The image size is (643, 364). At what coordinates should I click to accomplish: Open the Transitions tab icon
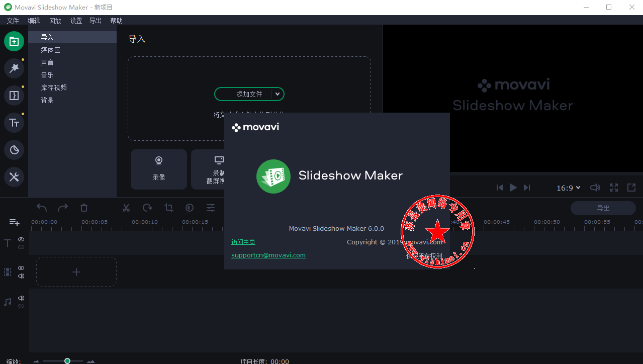pos(14,96)
